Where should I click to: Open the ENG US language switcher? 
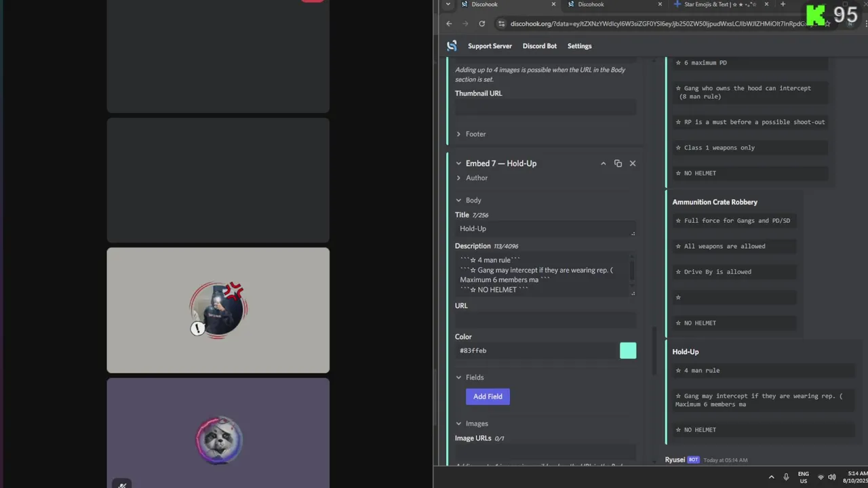click(x=803, y=477)
